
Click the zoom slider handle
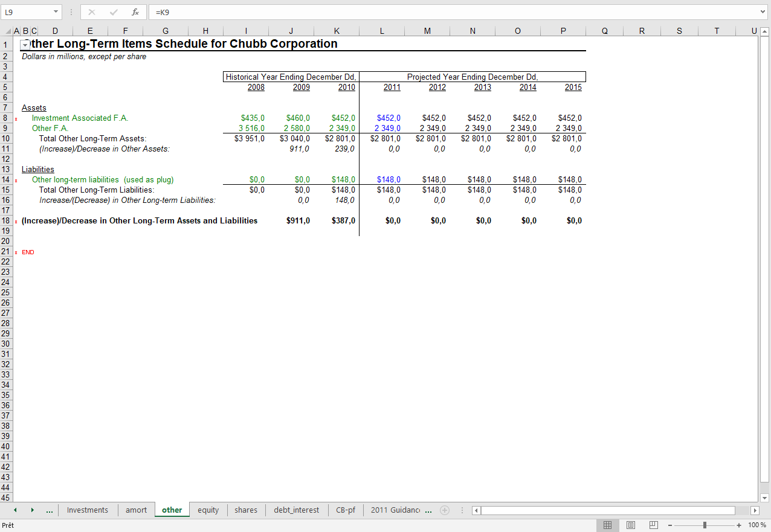pos(705,525)
